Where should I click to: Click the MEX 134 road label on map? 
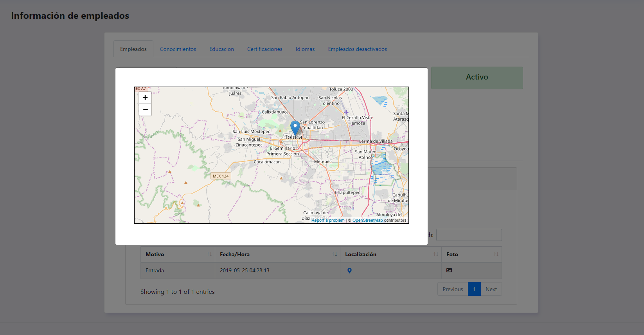point(221,176)
